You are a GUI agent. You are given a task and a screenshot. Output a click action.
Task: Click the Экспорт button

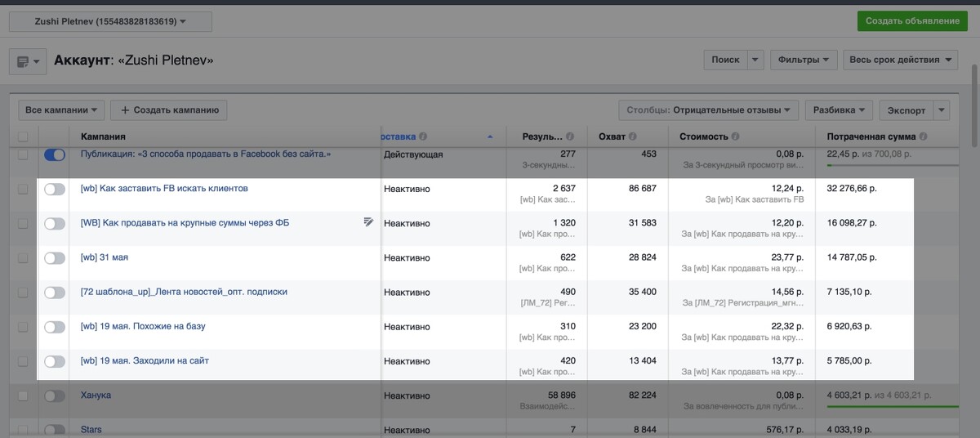coord(906,110)
